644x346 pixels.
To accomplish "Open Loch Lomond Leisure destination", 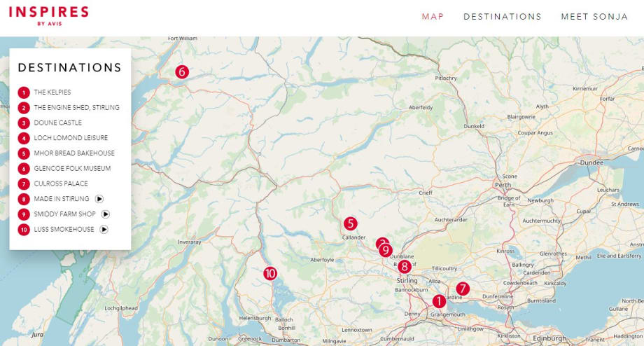I will [x=71, y=138].
